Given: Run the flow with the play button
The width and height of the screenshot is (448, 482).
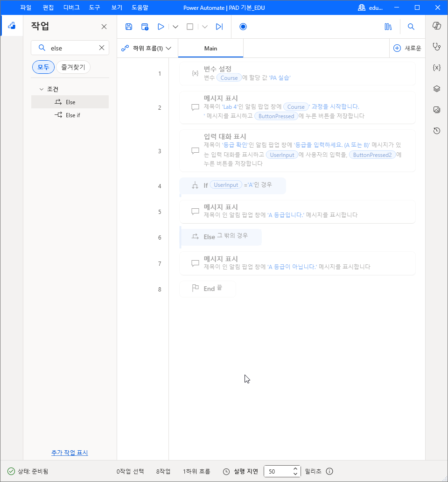Looking at the screenshot, I should tap(161, 27).
